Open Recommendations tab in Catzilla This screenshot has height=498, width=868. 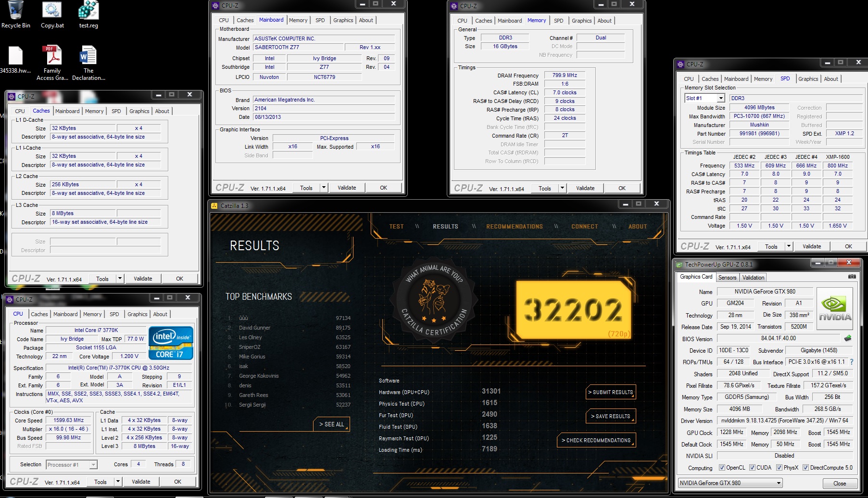(514, 226)
